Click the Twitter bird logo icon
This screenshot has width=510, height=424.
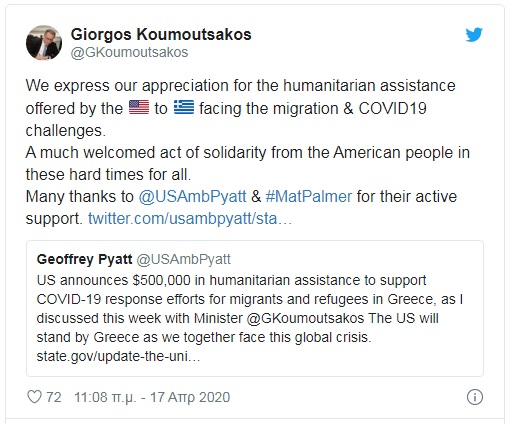[x=474, y=35]
